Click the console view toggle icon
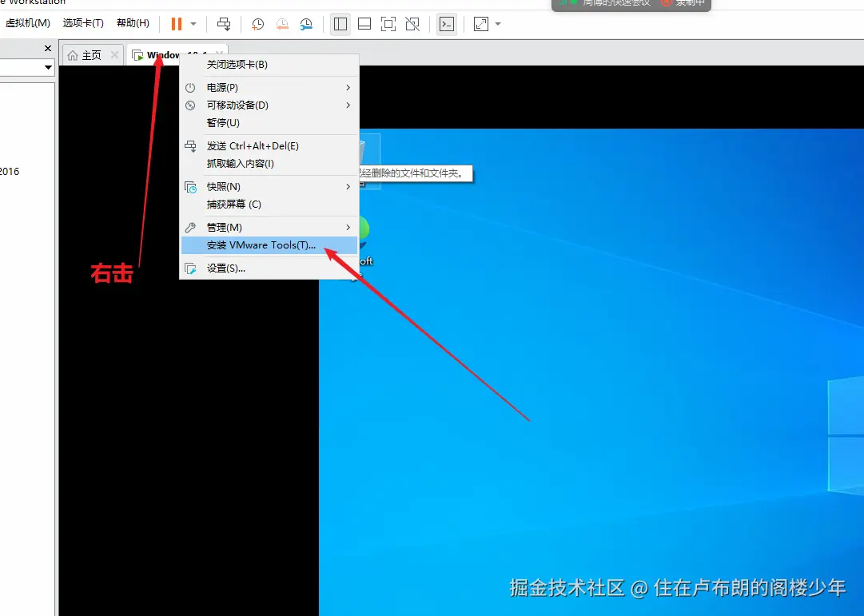864x616 pixels. [x=447, y=24]
